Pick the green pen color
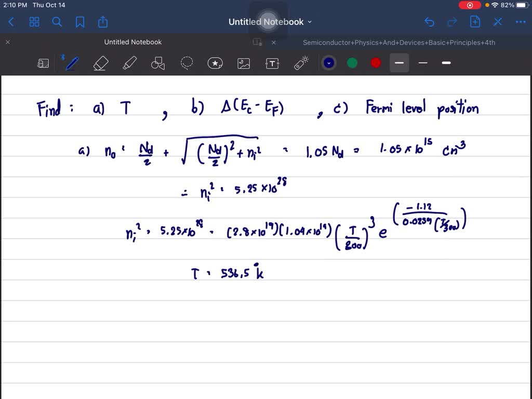532x399 pixels. (x=352, y=63)
